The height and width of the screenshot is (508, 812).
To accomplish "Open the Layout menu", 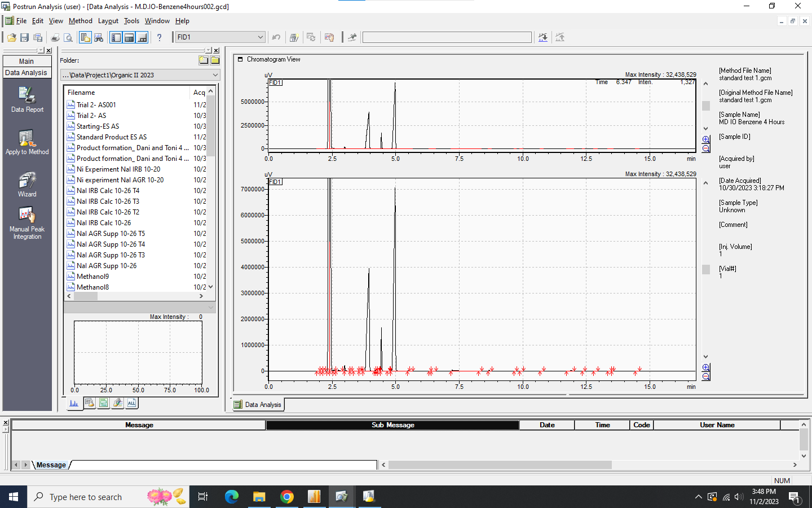I will click(x=108, y=21).
